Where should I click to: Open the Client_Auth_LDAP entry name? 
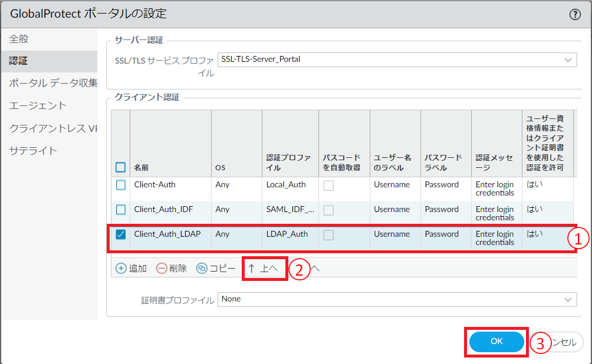point(167,234)
